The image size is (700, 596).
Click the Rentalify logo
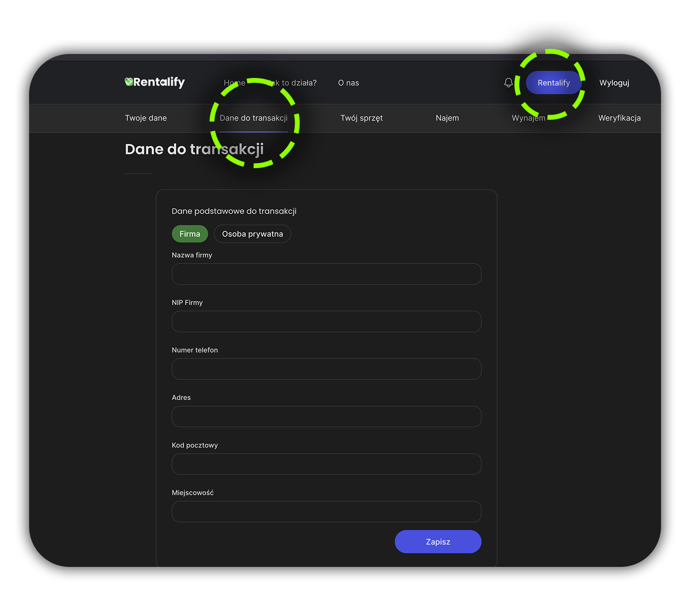pyautogui.click(x=155, y=82)
